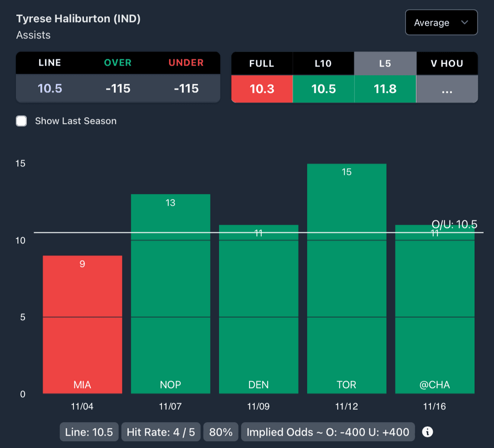This screenshot has width=494, height=448.
Task: Select the L5 games tab
Action: pyautogui.click(x=385, y=63)
